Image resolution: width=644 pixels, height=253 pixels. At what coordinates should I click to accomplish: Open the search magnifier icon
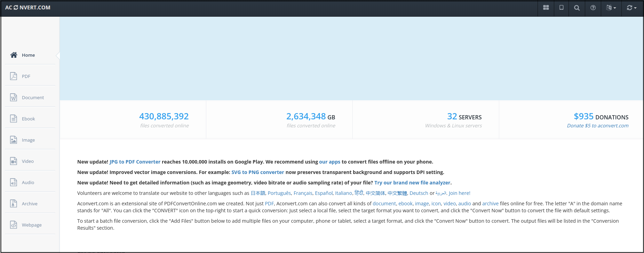(577, 8)
